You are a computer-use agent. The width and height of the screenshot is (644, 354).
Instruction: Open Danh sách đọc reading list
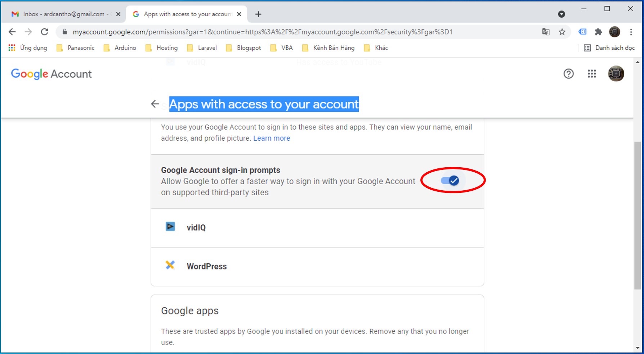click(609, 47)
